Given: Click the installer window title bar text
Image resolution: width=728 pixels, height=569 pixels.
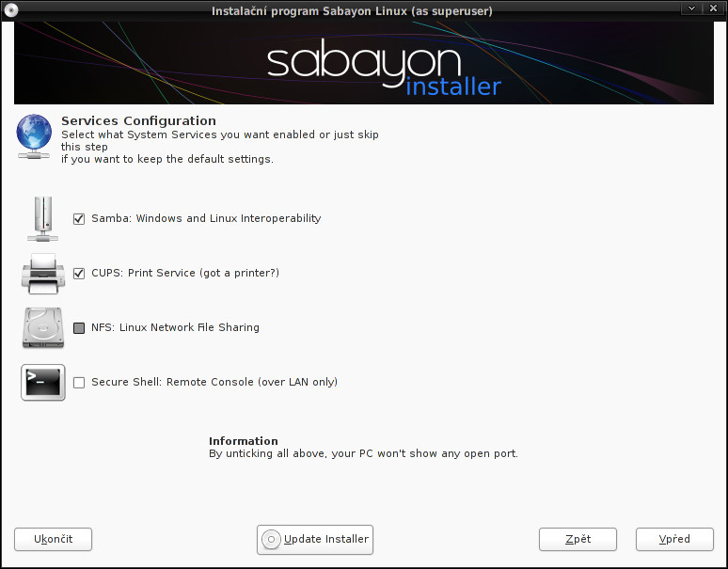Looking at the screenshot, I should tap(353, 10).
